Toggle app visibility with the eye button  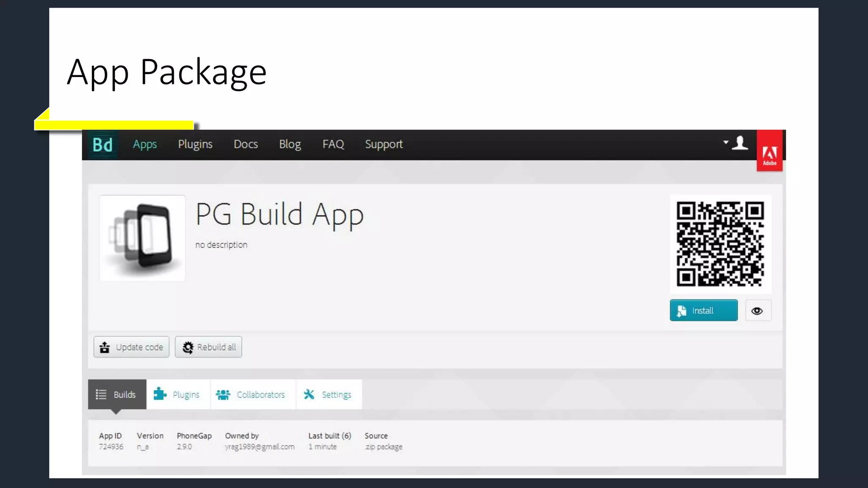coord(757,311)
